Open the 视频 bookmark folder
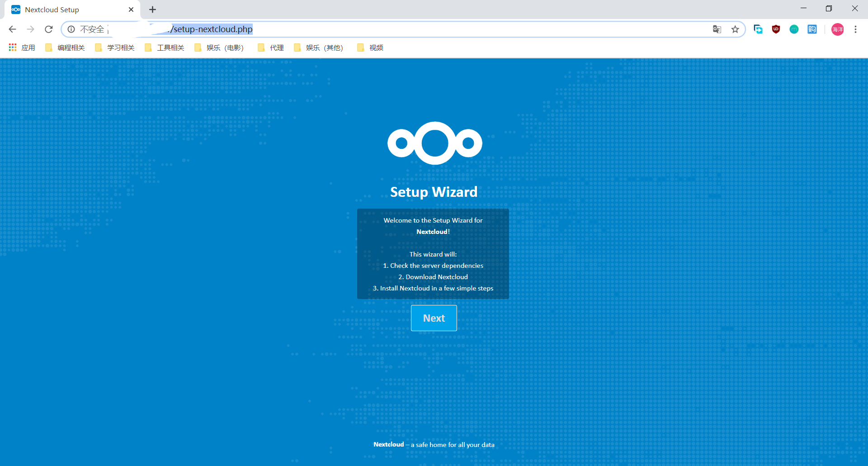Image resolution: width=868 pixels, height=466 pixels. [x=370, y=48]
